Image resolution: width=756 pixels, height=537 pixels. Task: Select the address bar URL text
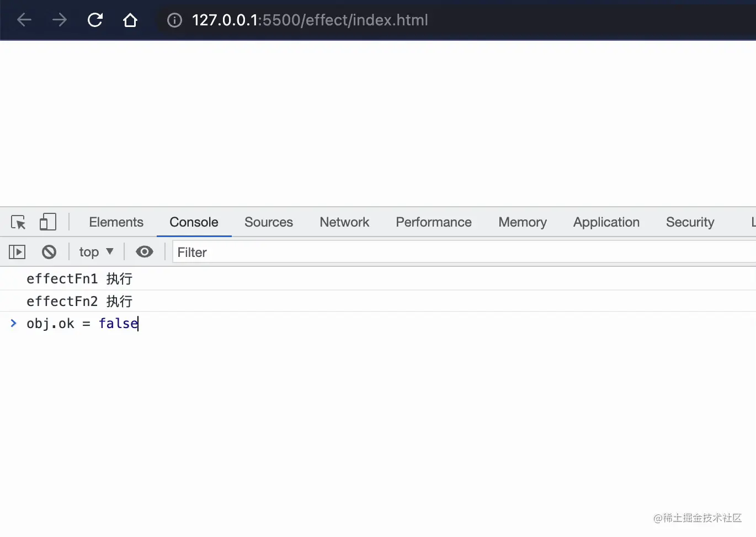[310, 20]
